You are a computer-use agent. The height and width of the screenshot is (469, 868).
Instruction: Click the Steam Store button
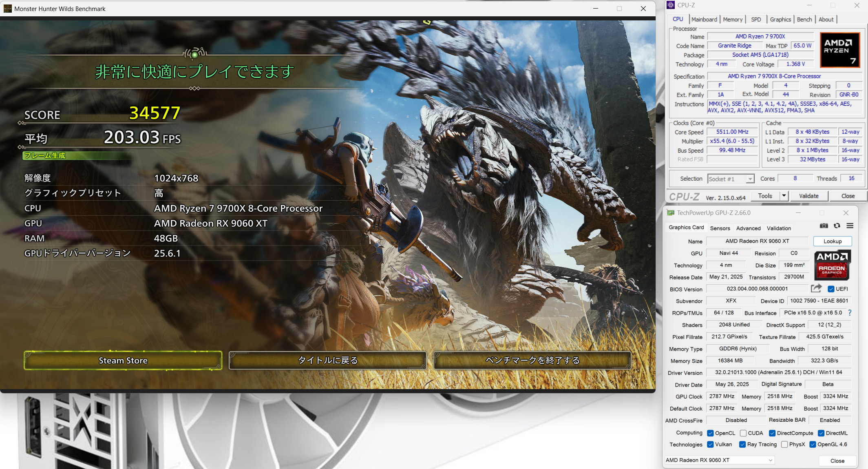tap(123, 361)
